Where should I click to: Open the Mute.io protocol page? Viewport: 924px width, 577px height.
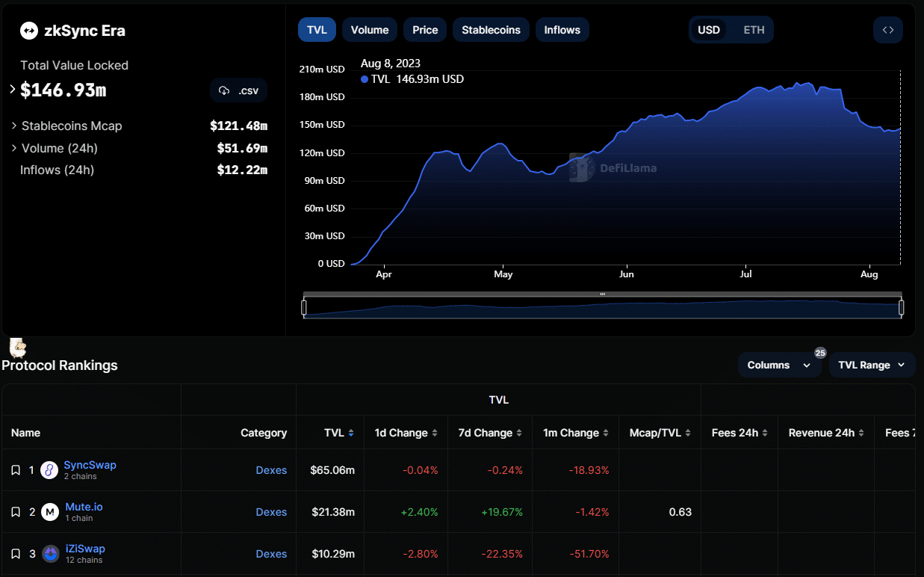click(x=84, y=507)
